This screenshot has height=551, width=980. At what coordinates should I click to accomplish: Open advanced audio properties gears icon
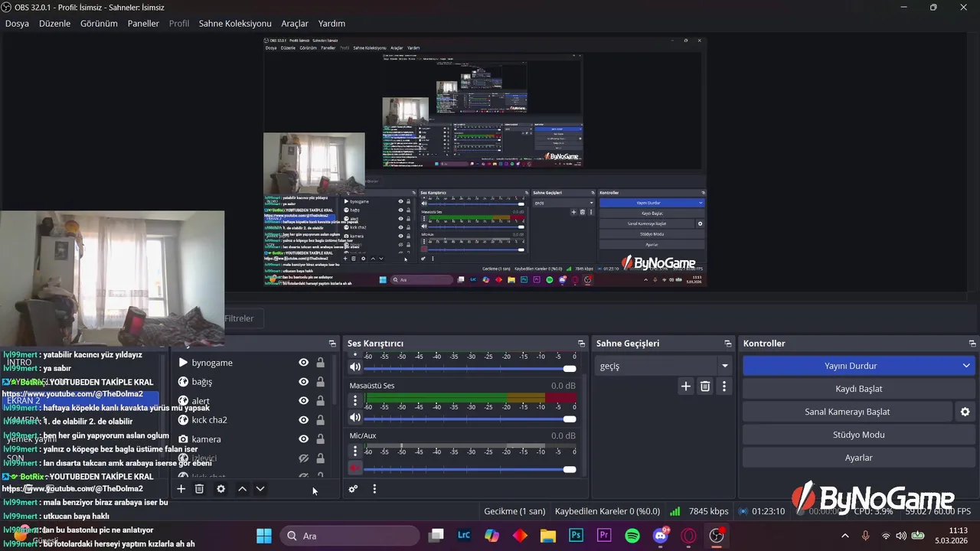[x=353, y=489]
